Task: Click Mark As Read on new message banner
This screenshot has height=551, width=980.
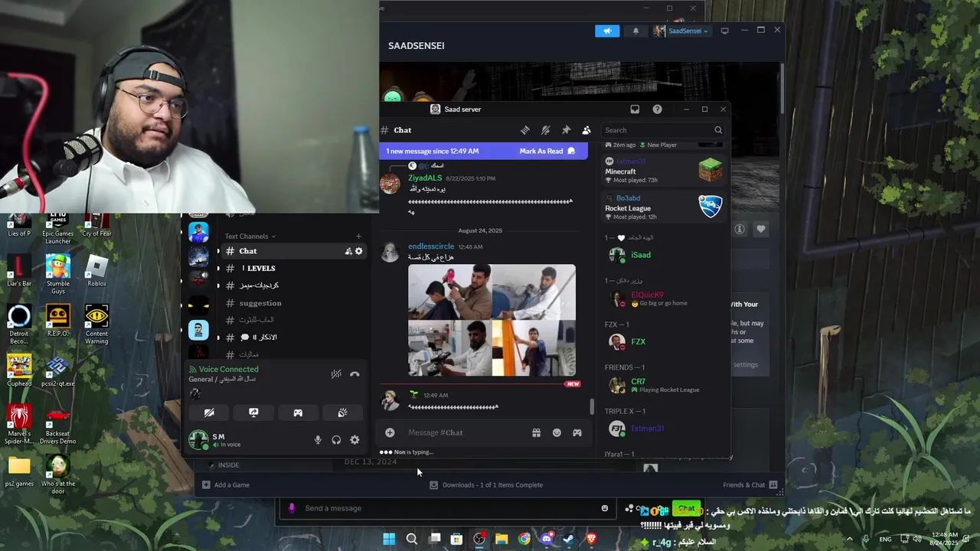Action: [x=547, y=152]
